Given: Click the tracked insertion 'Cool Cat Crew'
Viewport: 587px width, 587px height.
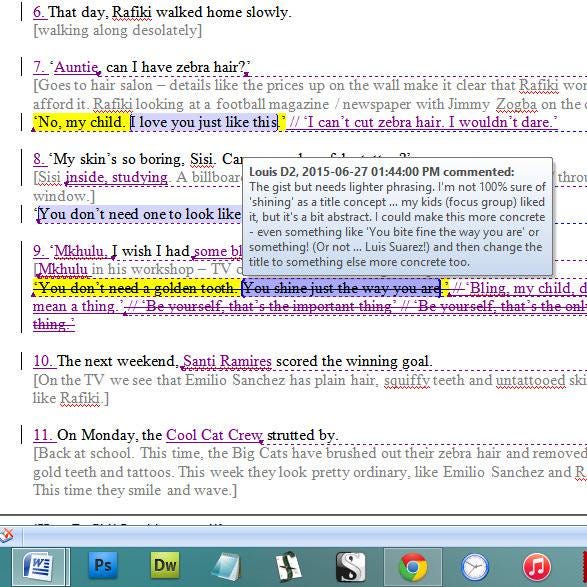Looking at the screenshot, I should click(214, 435).
